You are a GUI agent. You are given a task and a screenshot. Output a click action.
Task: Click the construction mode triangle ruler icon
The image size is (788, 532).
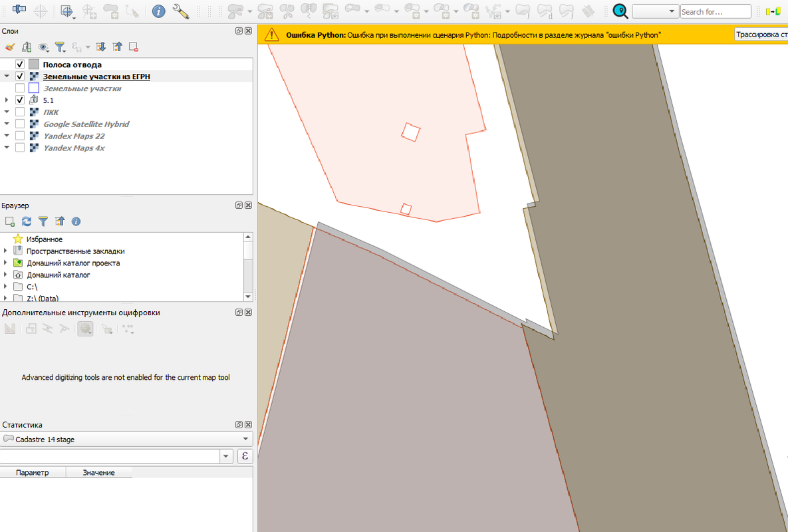(x=9, y=329)
